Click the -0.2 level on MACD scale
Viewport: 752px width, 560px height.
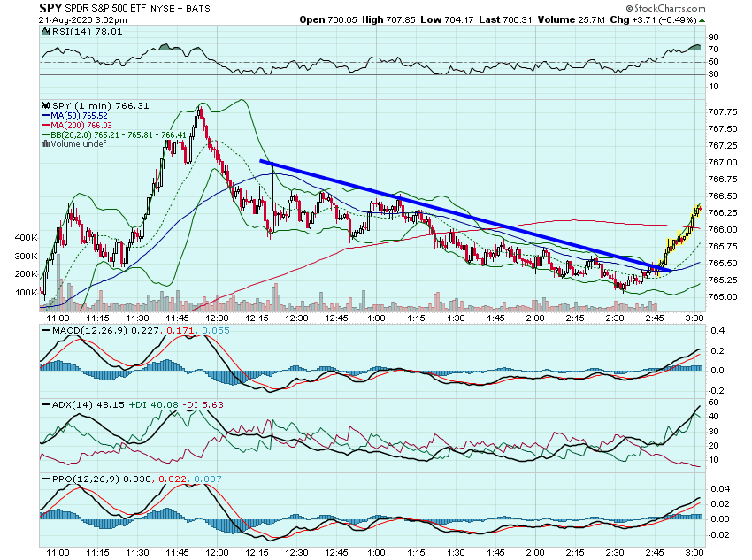click(x=716, y=391)
